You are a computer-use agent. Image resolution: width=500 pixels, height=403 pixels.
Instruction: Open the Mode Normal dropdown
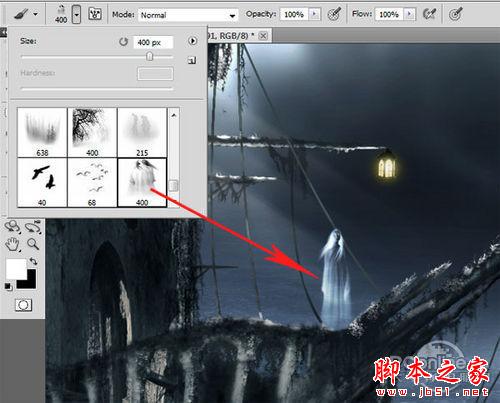tap(188, 15)
